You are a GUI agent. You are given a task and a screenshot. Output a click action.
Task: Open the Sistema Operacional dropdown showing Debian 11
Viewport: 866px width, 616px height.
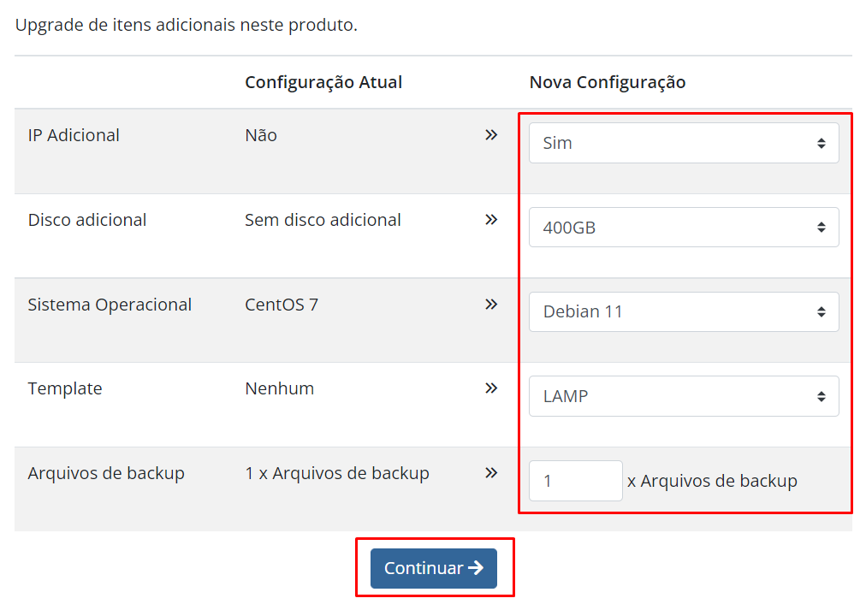pos(684,311)
